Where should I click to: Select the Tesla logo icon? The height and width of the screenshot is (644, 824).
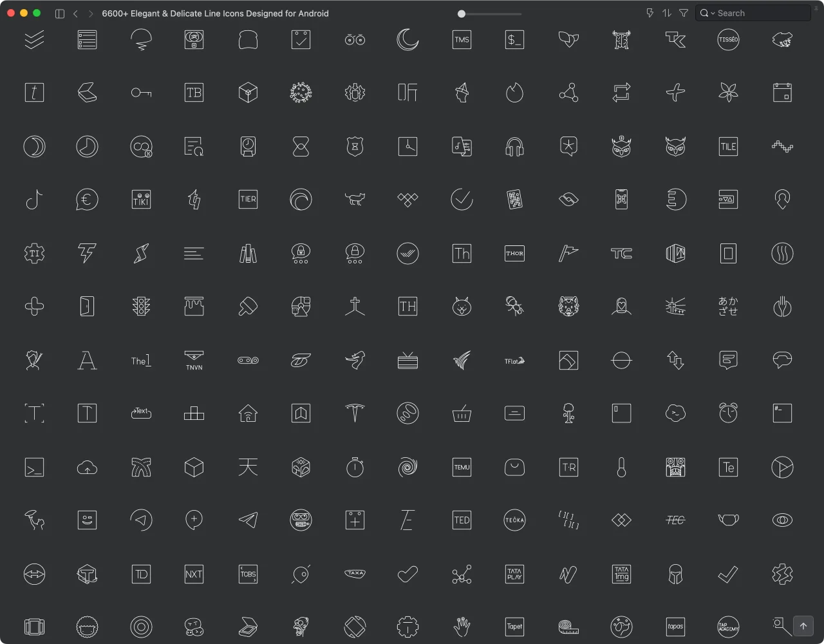(355, 413)
